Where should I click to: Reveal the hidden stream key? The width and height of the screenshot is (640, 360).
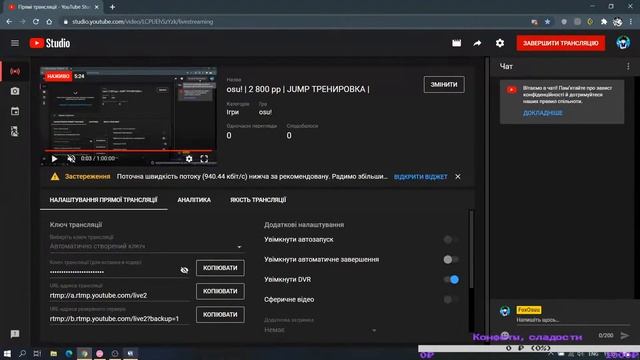click(184, 270)
